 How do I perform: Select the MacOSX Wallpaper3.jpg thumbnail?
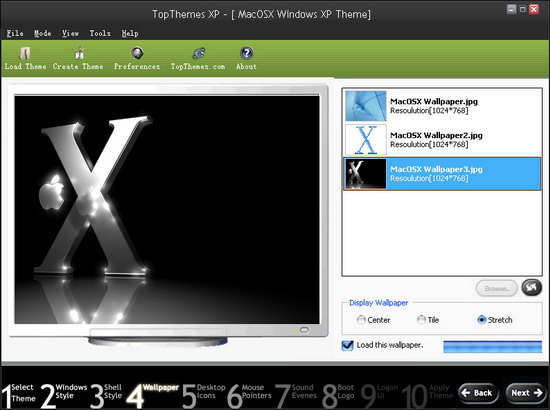(365, 174)
